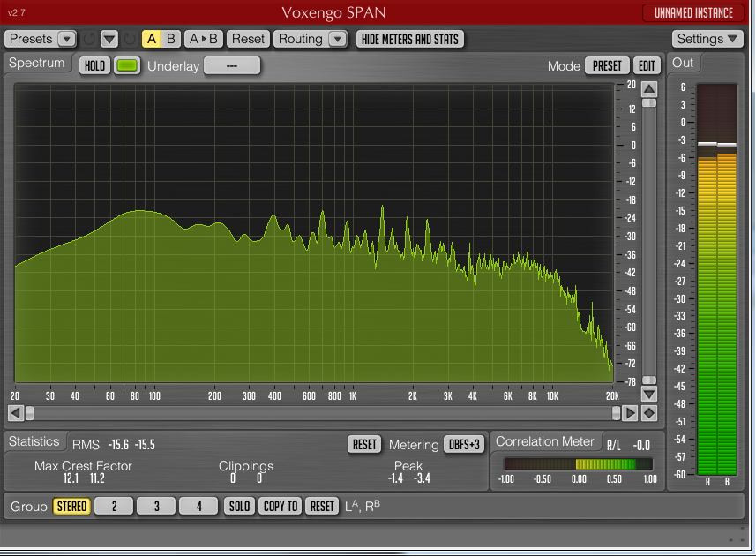Click Hide Meters and Stats
This screenshot has height=557, width=756.
pyautogui.click(x=410, y=39)
